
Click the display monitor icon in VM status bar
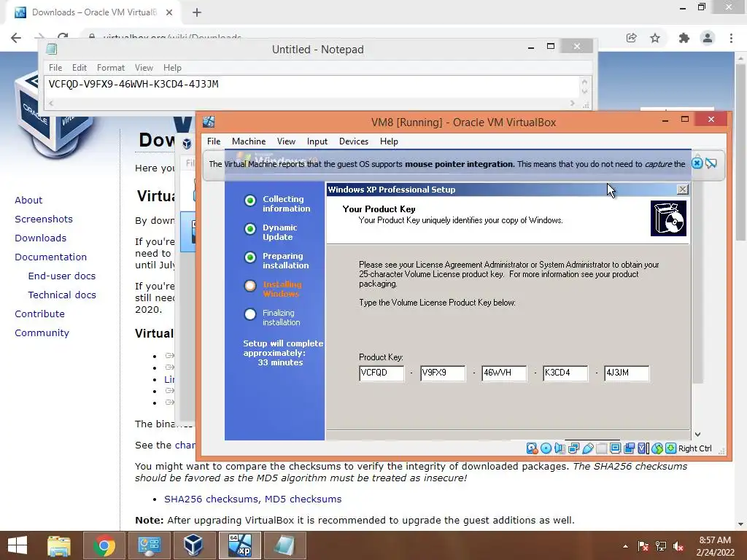click(x=616, y=448)
